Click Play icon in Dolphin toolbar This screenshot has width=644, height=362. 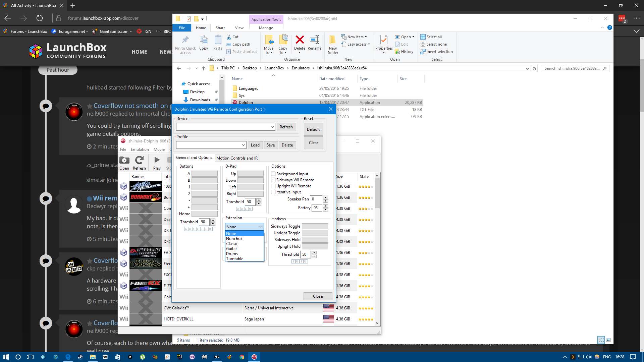[x=157, y=160]
